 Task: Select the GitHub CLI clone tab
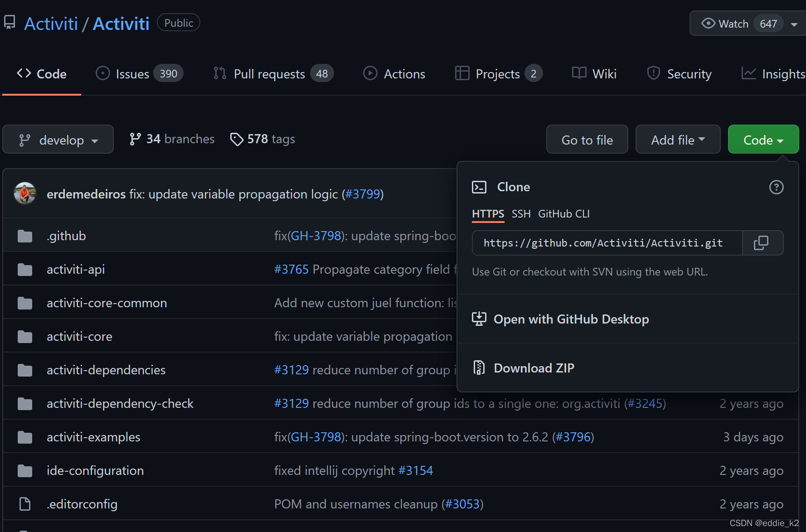(564, 214)
